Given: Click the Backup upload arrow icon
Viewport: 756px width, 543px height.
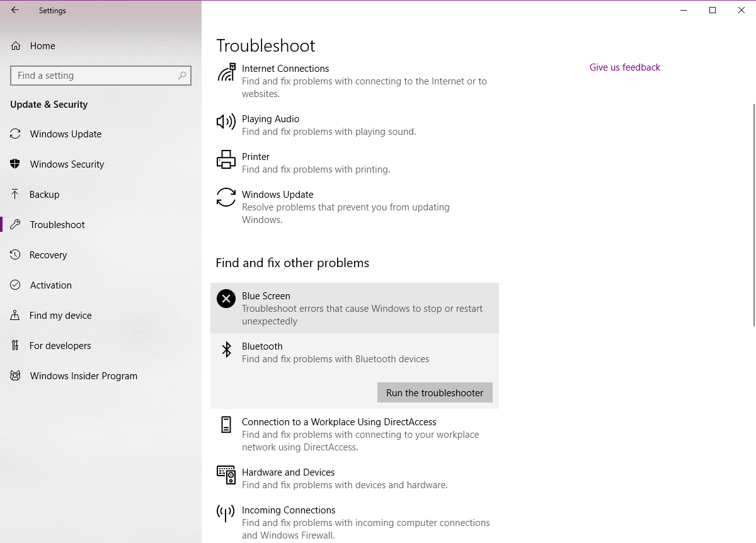Looking at the screenshot, I should (16, 194).
